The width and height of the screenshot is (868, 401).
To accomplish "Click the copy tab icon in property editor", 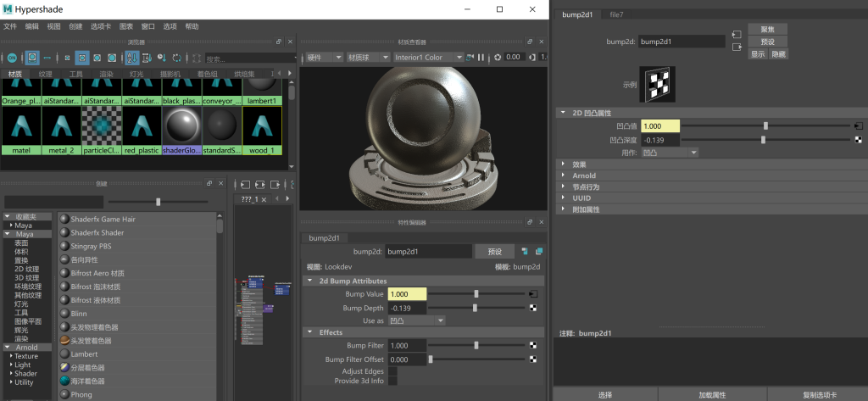I will [x=539, y=252].
